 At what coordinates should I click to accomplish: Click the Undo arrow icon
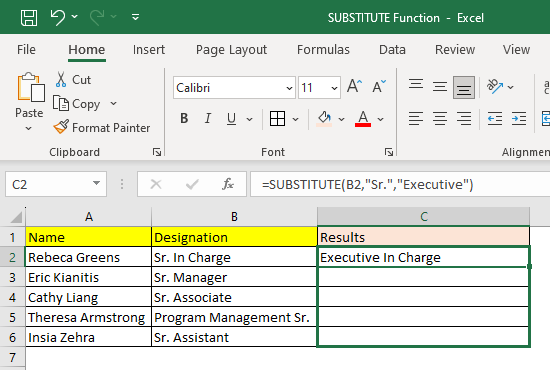[58, 17]
